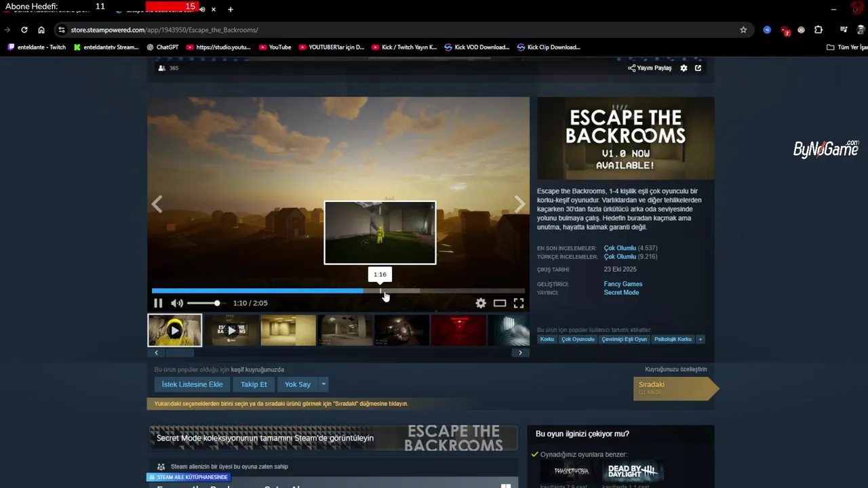Image resolution: width=868 pixels, height=488 pixels.
Task: Open the Kick / Twitch Yayın bookmark
Action: [x=403, y=47]
